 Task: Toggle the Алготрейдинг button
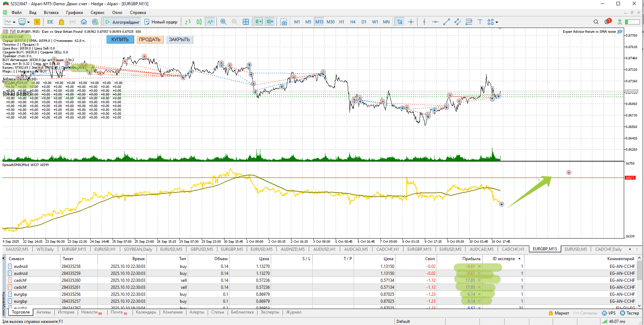122,22
